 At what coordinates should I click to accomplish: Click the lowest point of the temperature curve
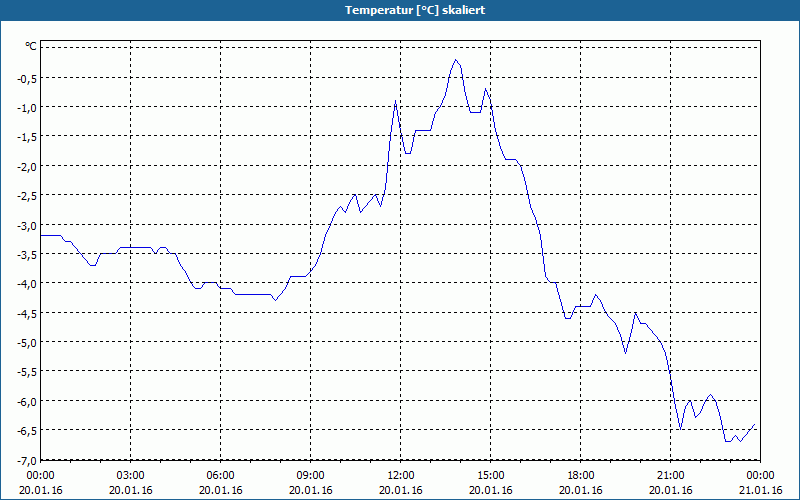[728, 441]
